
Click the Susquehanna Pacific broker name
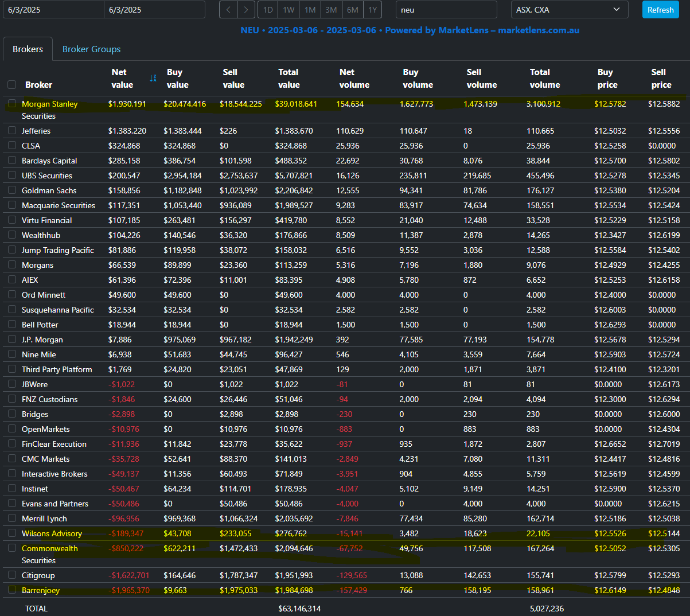(x=58, y=310)
